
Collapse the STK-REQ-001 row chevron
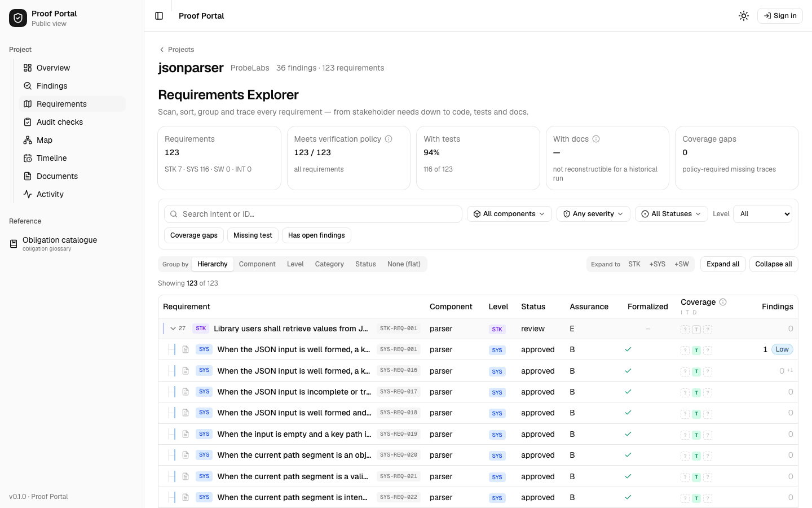click(173, 329)
